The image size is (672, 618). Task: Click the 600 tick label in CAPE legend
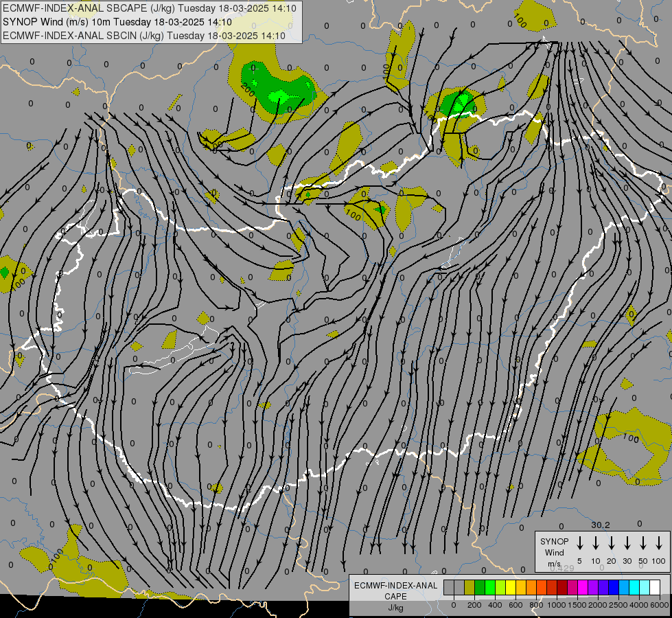[x=515, y=605]
